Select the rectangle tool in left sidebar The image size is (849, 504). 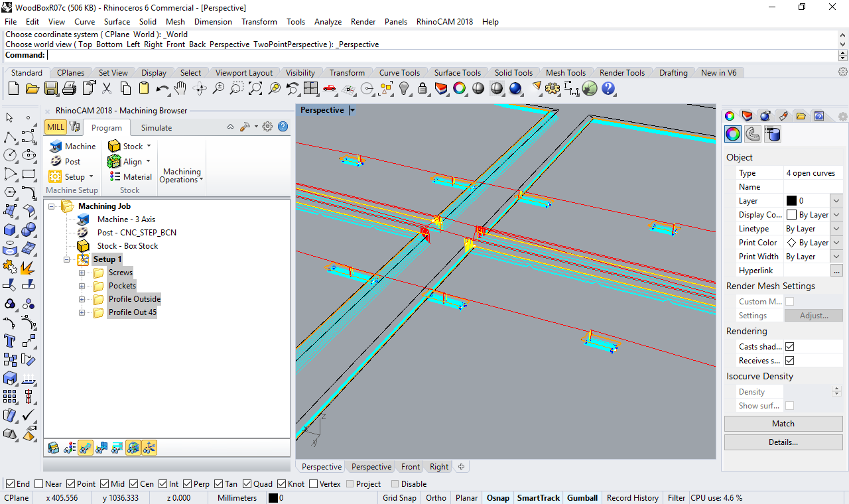coord(29,174)
